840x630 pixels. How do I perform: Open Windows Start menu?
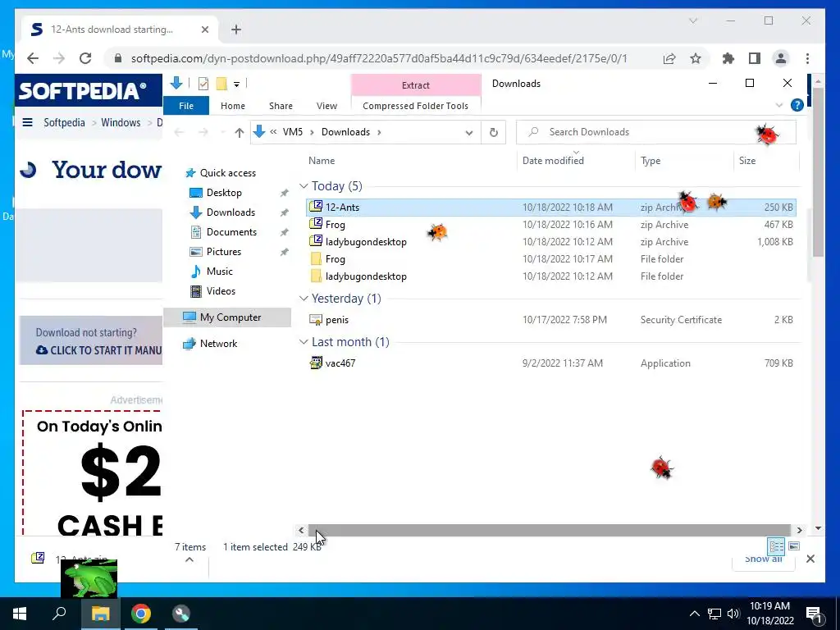pos(20,614)
